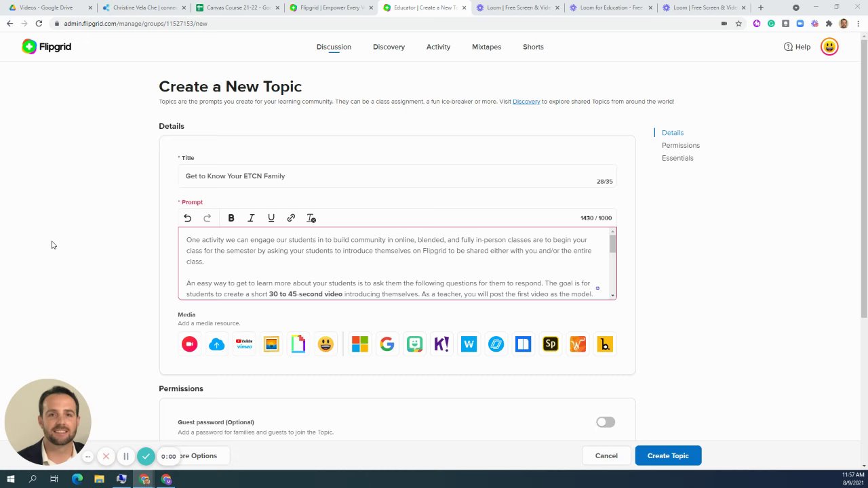Jump to Details in the side navigation

pyautogui.click(x=673, y=133)
